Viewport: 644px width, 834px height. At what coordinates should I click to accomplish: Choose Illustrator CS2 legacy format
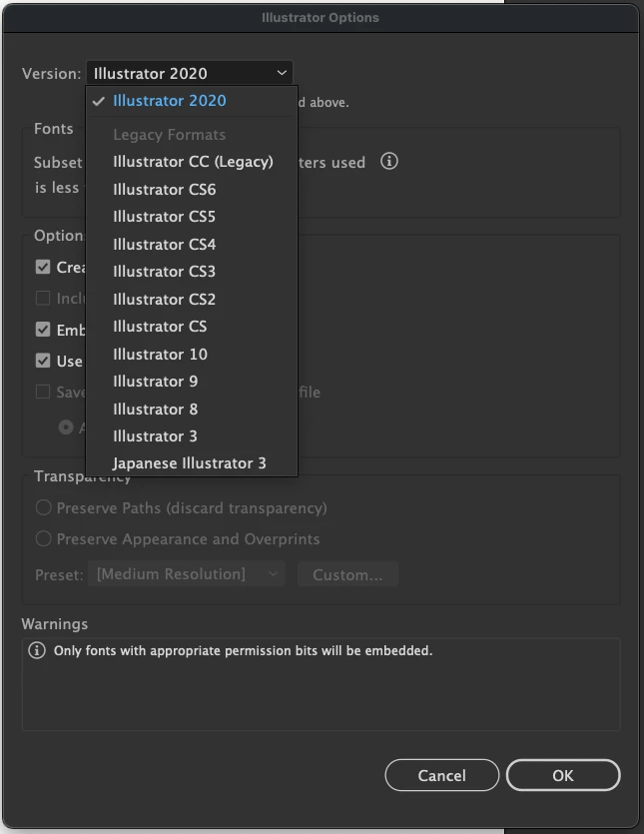[x=192, y=299]
